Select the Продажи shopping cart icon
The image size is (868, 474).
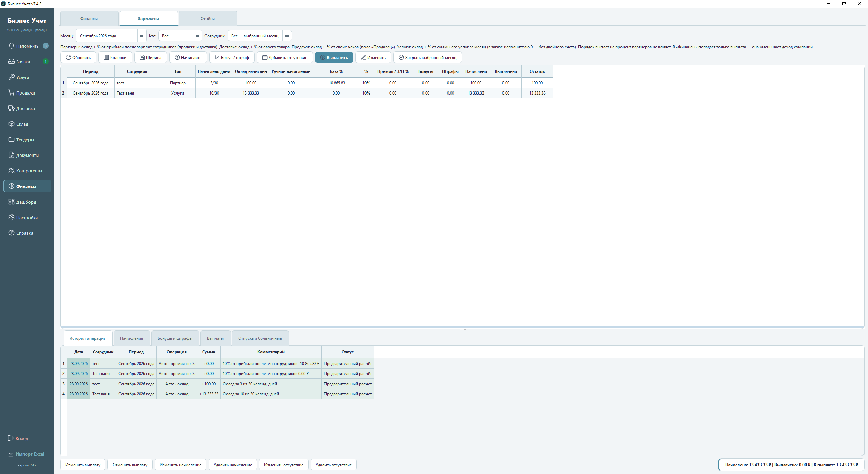click(12, 92)
